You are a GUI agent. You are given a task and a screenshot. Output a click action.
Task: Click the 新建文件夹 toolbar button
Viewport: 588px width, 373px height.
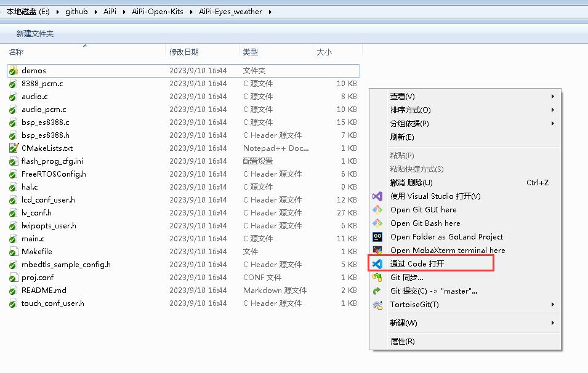(x=35, y=34)
